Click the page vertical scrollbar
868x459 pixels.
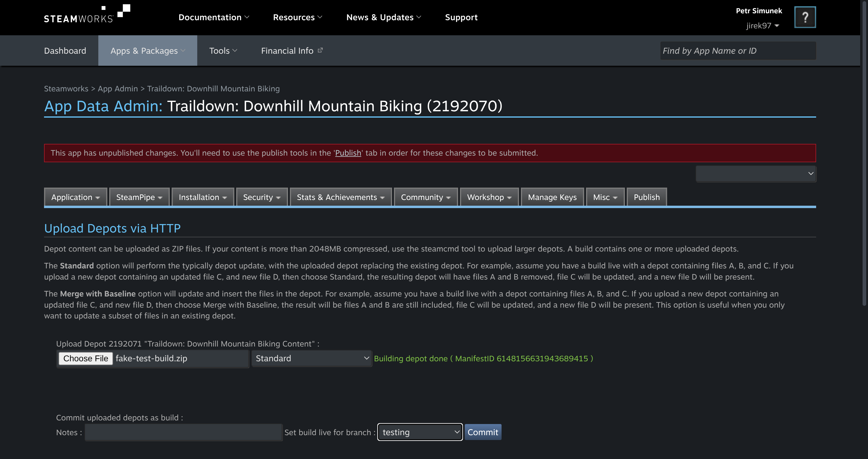click(x=865, y=153)
